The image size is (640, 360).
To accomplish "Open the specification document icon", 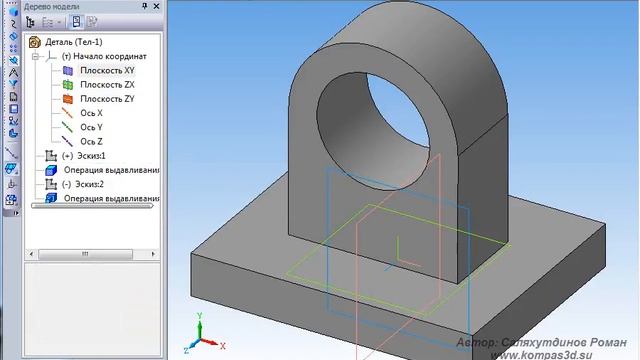I will click(13, 97).
